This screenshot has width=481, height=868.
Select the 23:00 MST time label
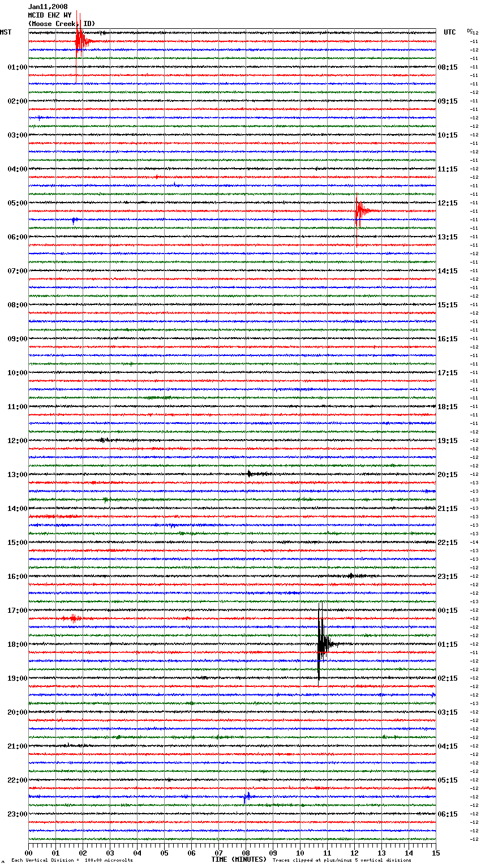17,814
